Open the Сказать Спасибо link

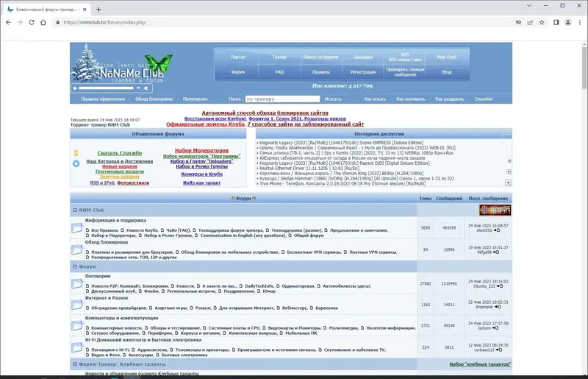[x=120, y=153]
